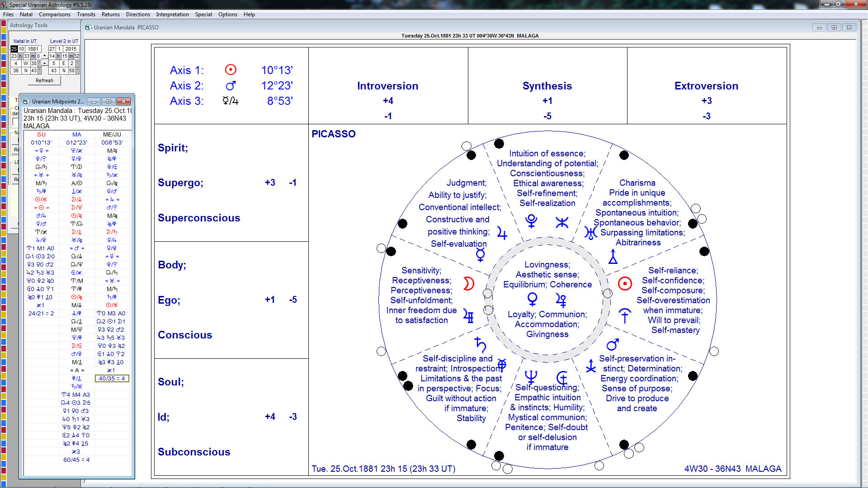Click the Sun glyph beside Axis 1
Screen dimensions: 868x488
(x=231, y=70)
